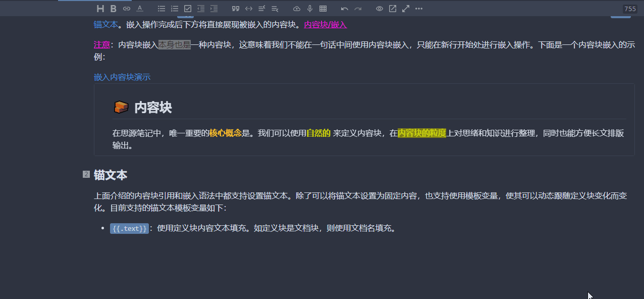644x299 pixels.
Task: Click the heading level 2 marker
Action: pyautogui.click(x=86, y=174)
